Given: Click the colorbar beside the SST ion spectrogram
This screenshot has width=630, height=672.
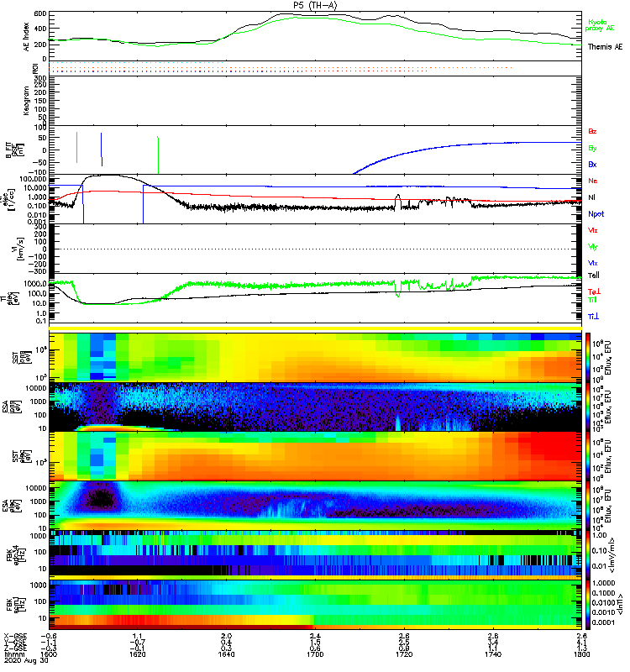Looking at the screenshot, I should (588, 357).
